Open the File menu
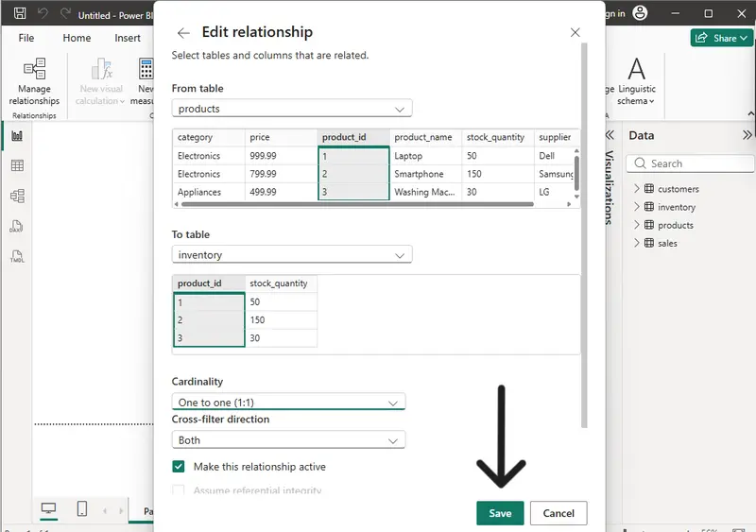This screenshot has width=756, height=532. pos(26,38)
